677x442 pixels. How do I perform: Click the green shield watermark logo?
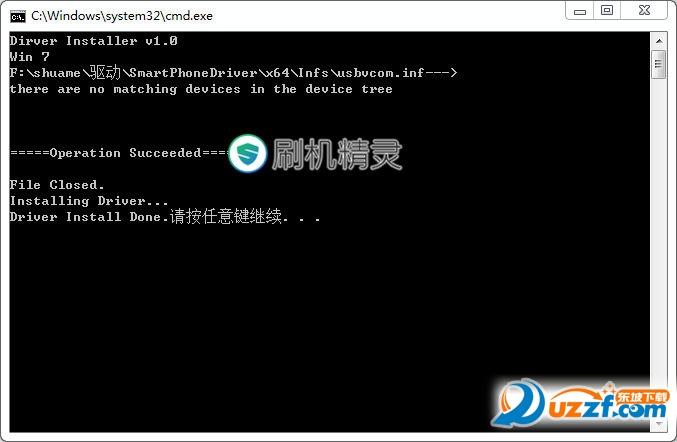[248, 153]
